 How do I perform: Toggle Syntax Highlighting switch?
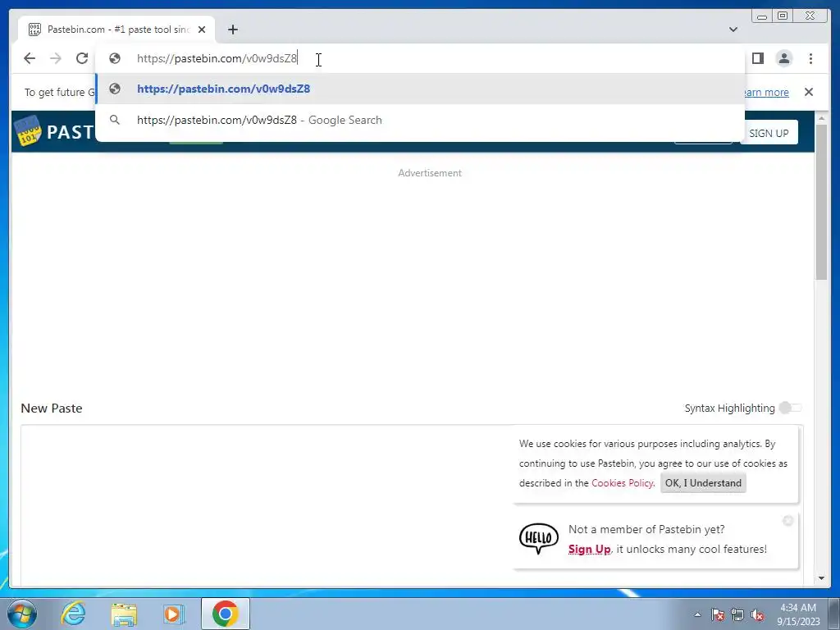tap(790, 408)
